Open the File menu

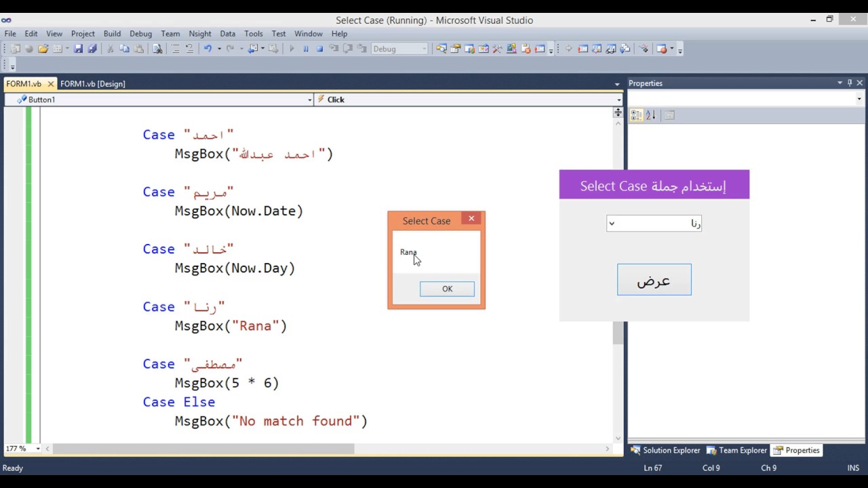coord(10,33)
